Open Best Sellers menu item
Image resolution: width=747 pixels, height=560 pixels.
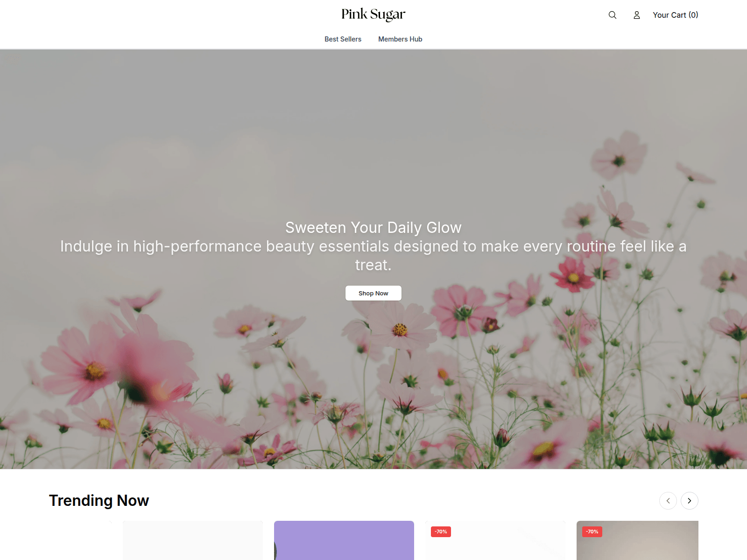coord(343,39)
